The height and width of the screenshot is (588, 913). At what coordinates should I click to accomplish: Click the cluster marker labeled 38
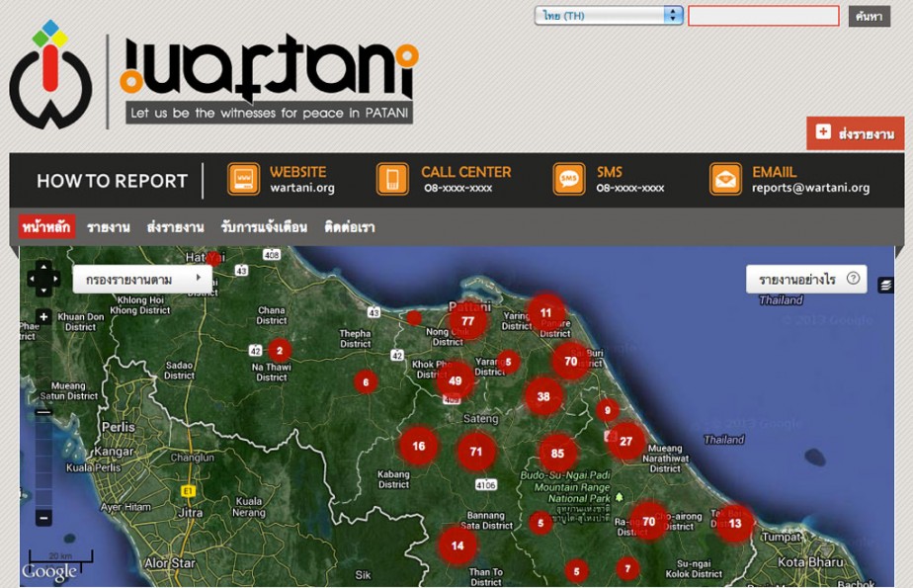tap(543, 396)
